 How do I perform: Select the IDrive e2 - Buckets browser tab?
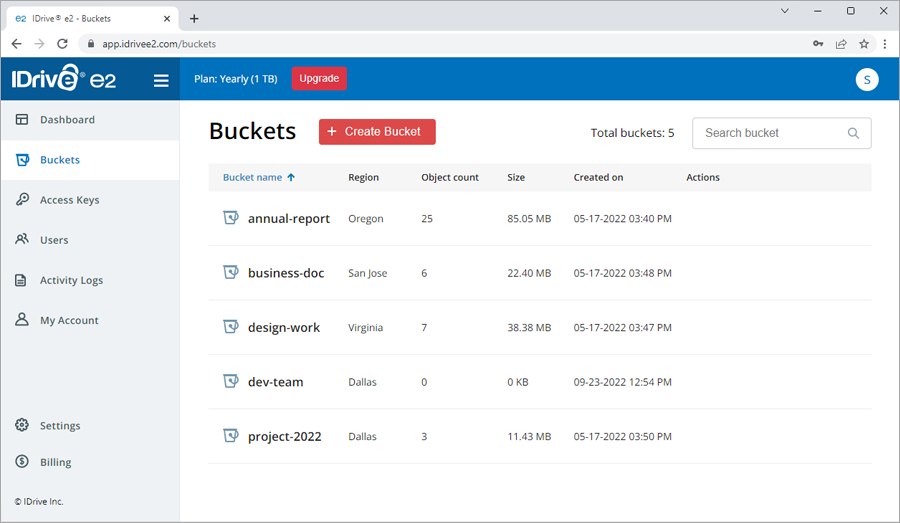tap(93, 18)
